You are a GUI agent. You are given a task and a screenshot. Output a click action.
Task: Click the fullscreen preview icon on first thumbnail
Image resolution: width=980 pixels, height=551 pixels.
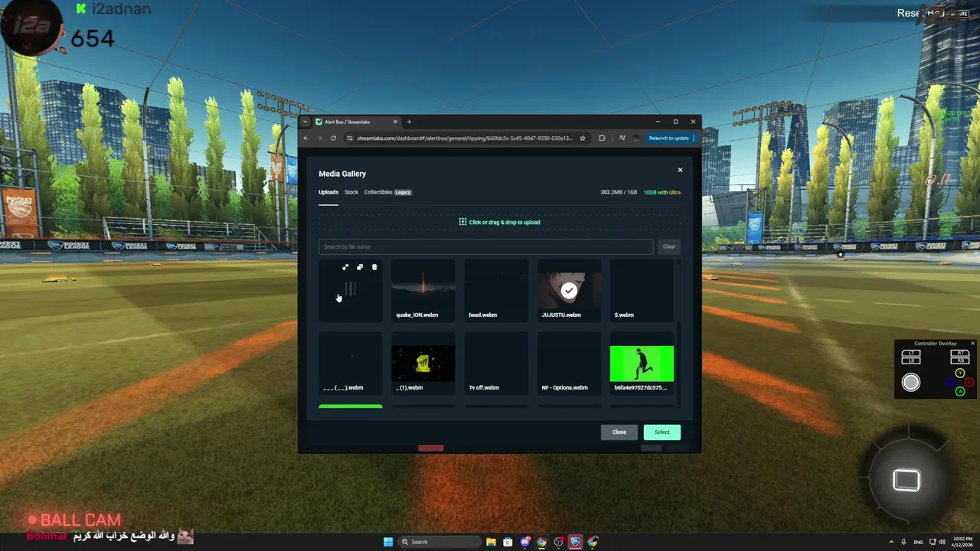pos(345,267)
